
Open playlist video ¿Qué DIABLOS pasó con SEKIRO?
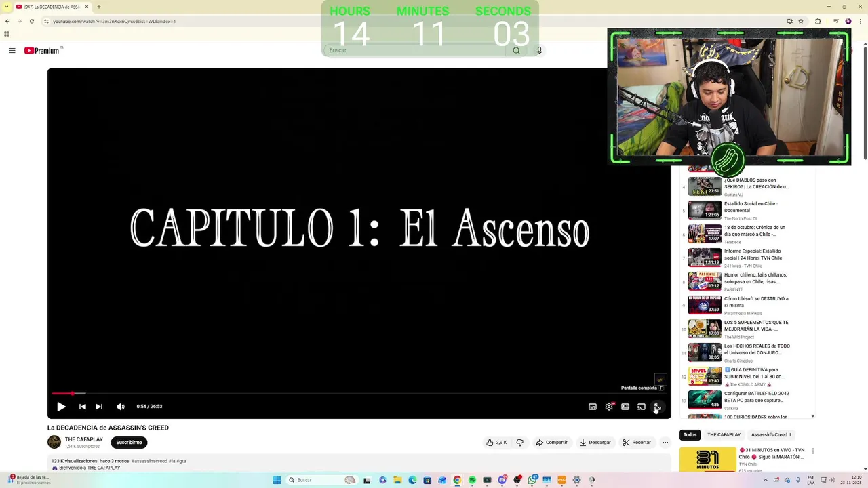click(x=757, y=184)
